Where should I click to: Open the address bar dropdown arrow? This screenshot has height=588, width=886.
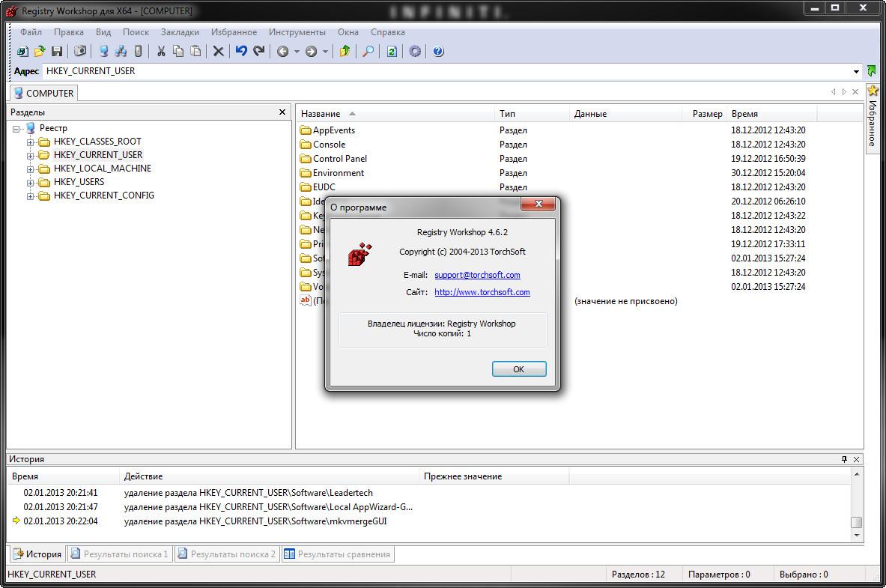point(856,71)
